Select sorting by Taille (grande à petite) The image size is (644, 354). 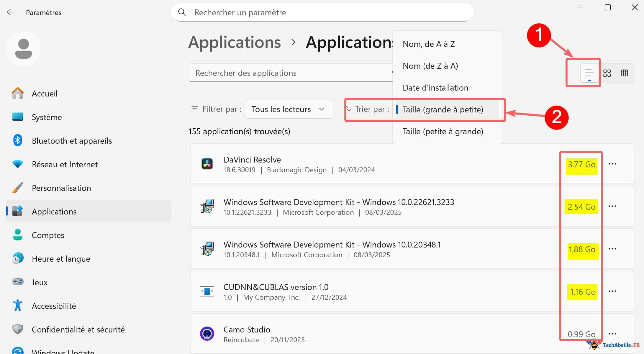click(443, 109)
